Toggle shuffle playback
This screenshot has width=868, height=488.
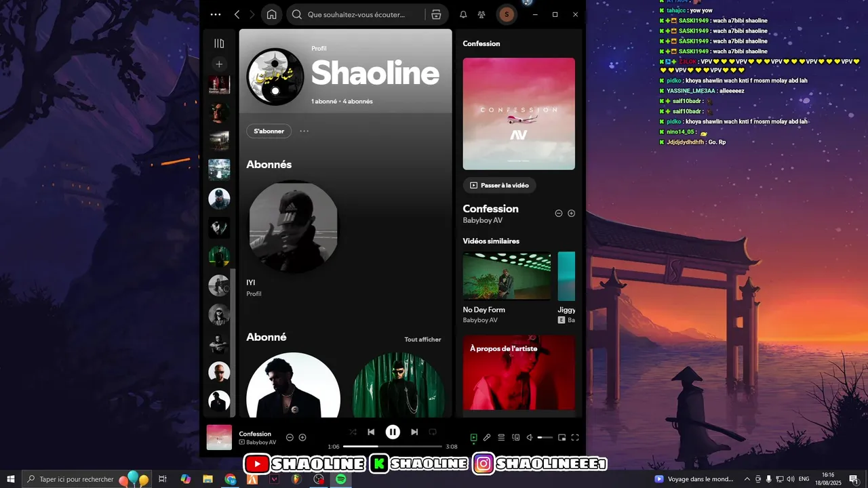[x=353, y=432]
